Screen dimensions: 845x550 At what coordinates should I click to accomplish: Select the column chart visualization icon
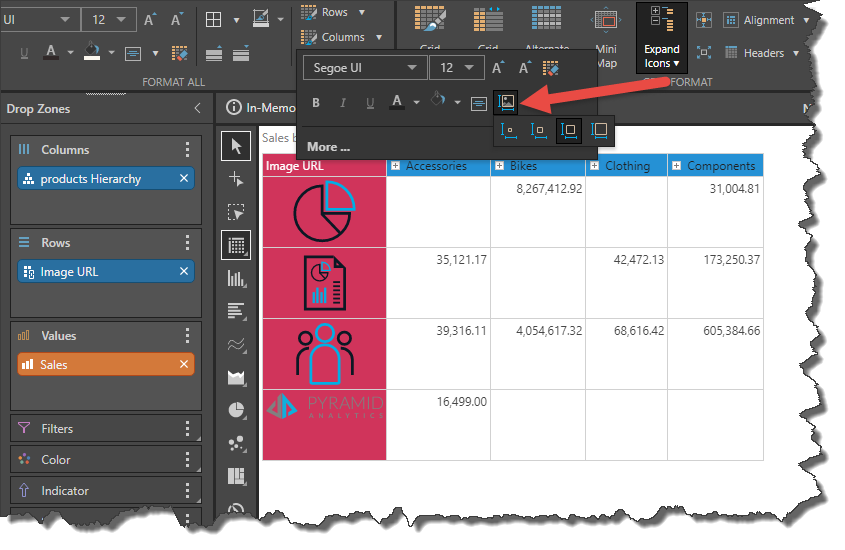click(236, 278)
